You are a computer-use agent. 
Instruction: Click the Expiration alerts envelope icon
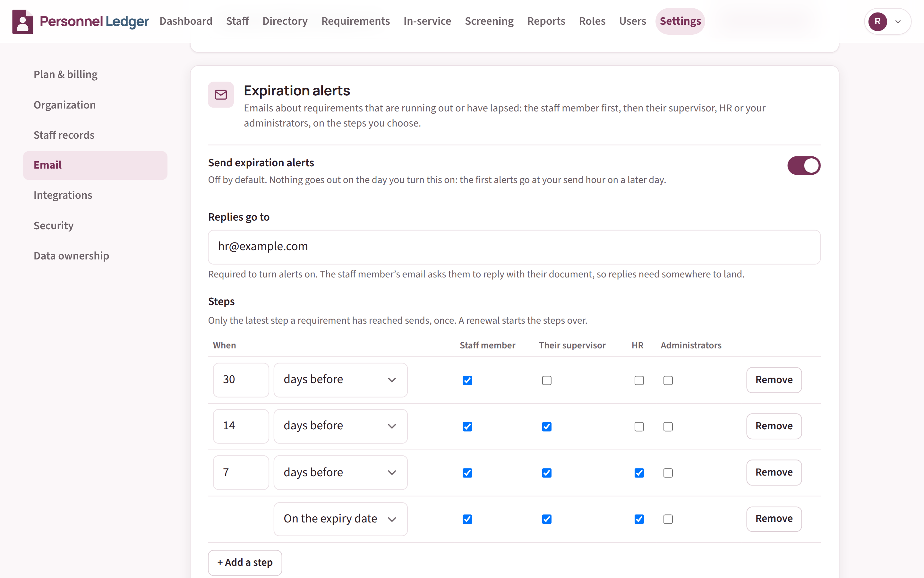(x=221, y=94)
